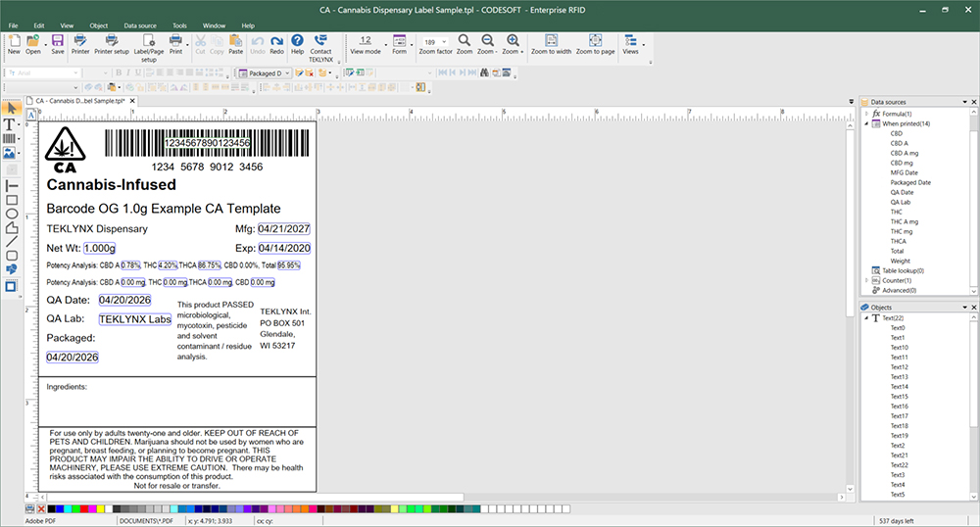
Task: Click the Adobe PDF status bar entry
Action: pyautogui.click(x=40, y=521)
